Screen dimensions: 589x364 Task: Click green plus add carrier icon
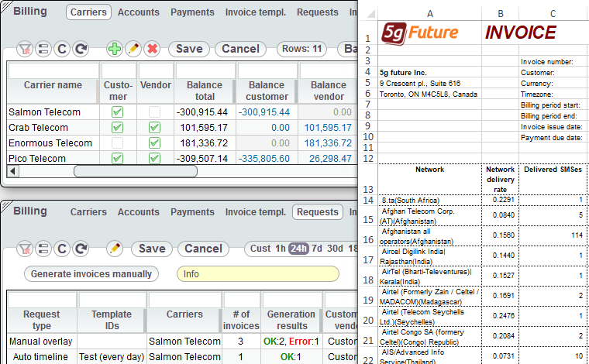pos(114,49)
